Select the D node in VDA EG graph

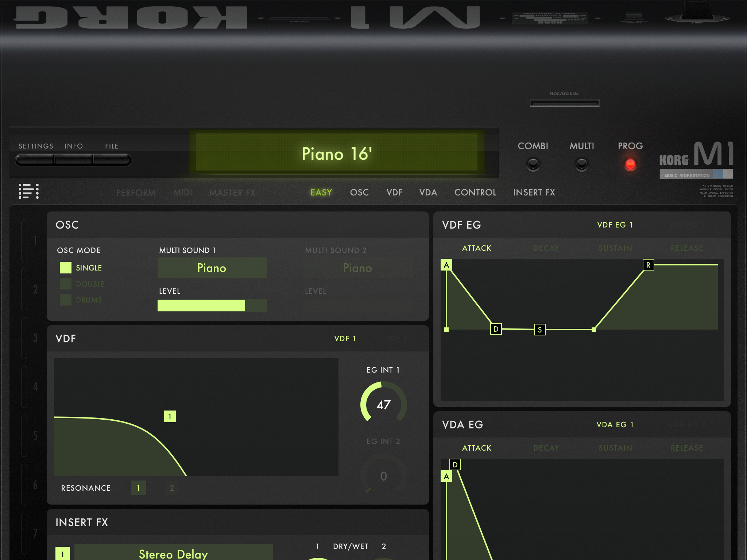tap(455, 464)
